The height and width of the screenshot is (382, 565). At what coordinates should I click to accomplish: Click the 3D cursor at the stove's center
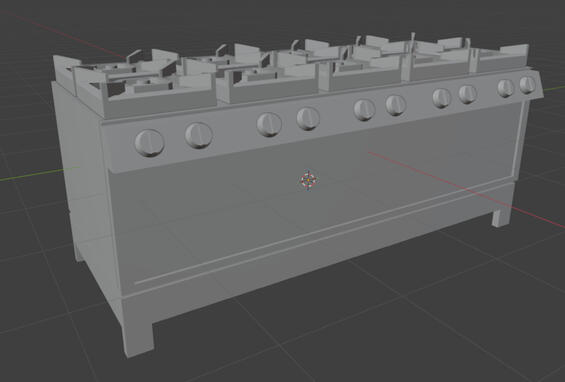click(308, 179)
